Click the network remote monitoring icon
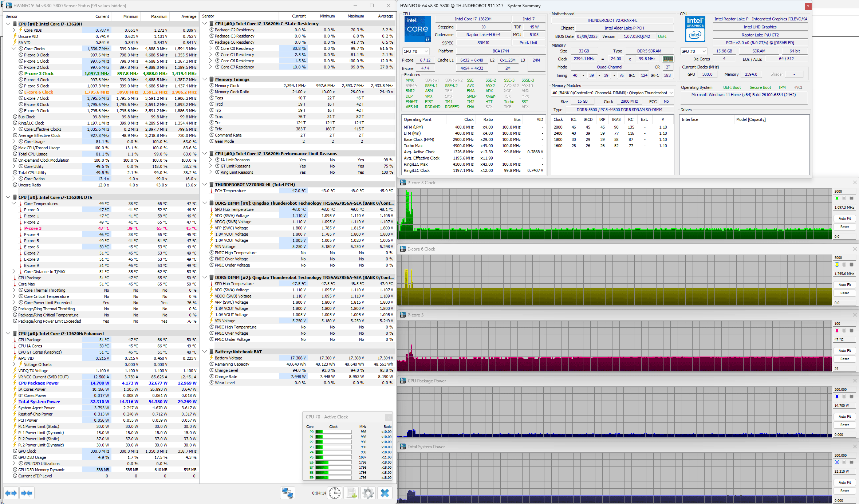 point(287,493)
